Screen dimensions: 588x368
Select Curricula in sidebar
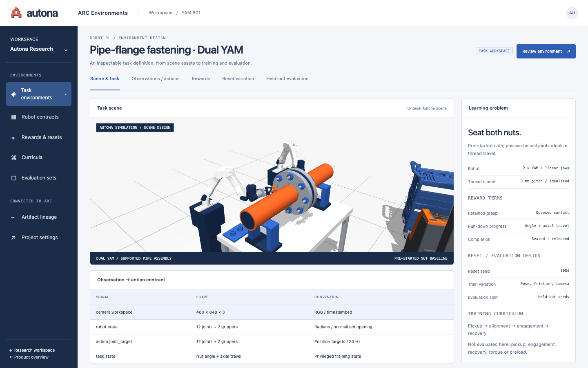39,157
